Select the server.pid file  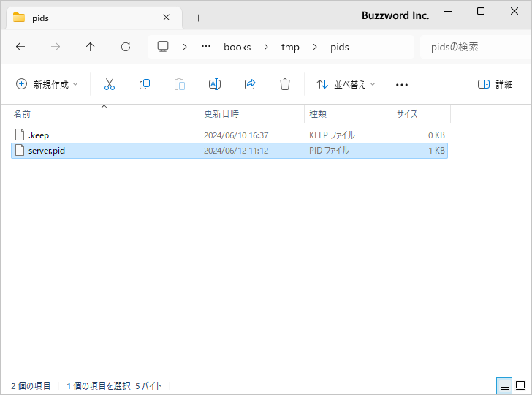(229, 151)
